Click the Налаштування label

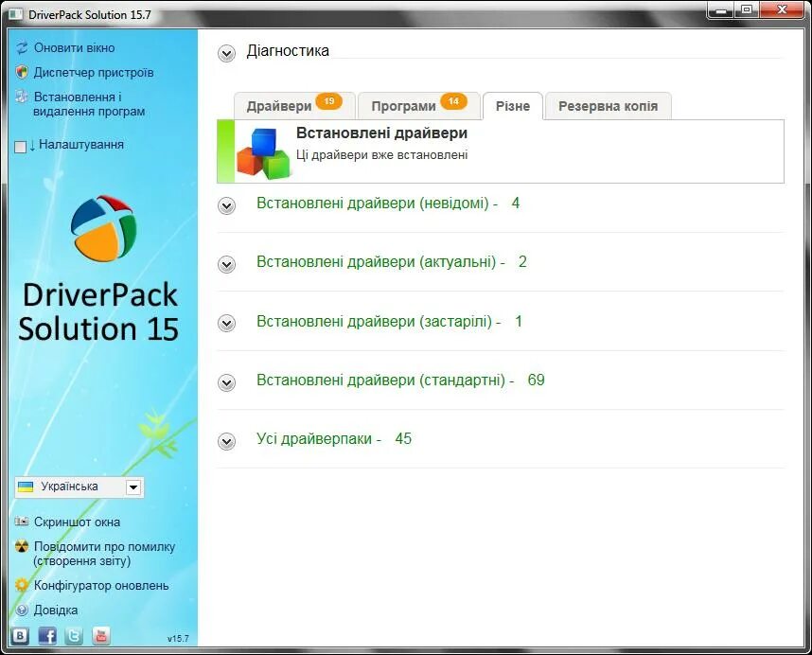pyautogui.click(x=81, y=145)
